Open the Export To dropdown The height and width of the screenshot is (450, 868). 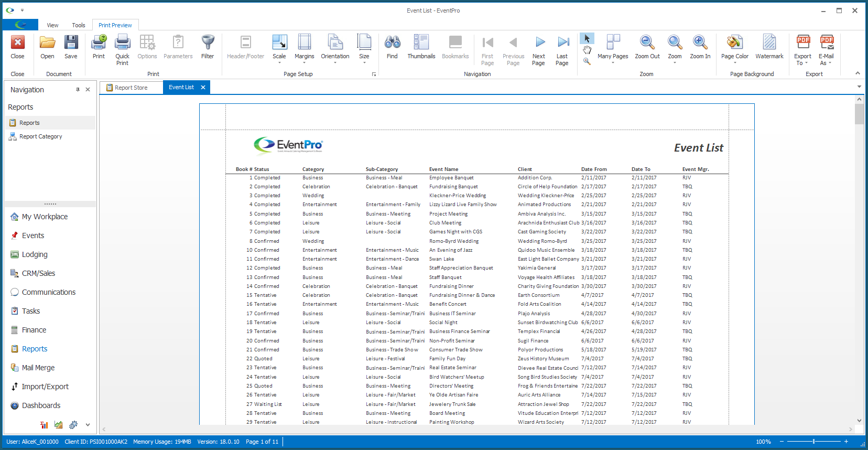(x=802, y=49)
